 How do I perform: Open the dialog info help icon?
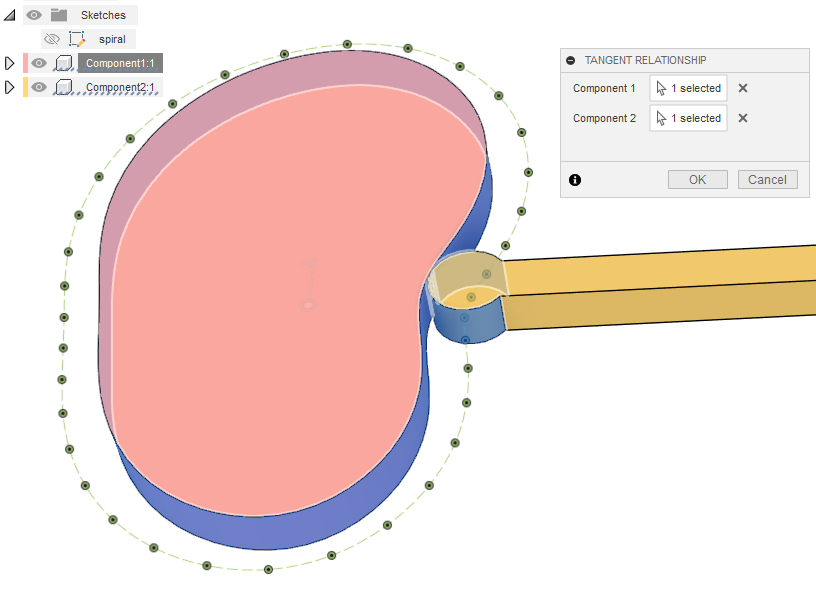[x=575, y=180]
